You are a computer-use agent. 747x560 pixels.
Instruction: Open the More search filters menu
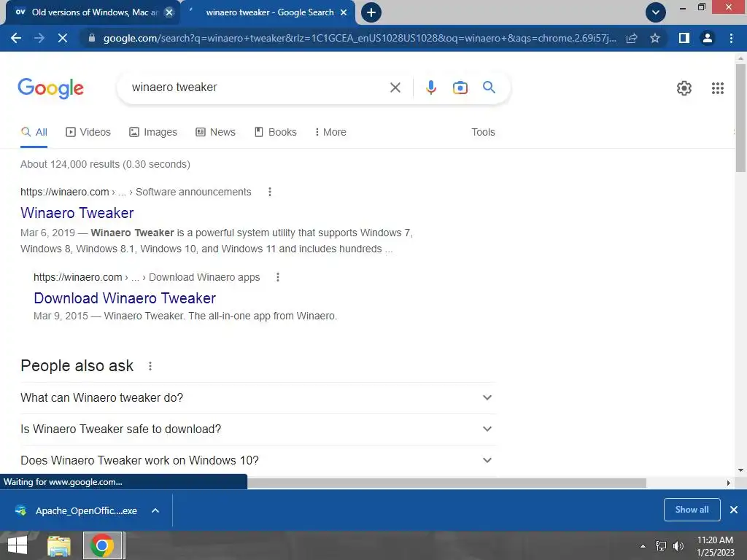pyautogui.click(x=330, y=133)
